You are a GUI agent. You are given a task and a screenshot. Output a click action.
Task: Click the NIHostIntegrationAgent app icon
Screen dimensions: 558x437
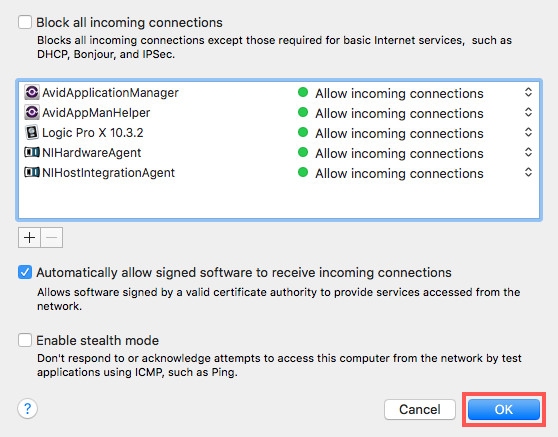(x=32, y=172)
